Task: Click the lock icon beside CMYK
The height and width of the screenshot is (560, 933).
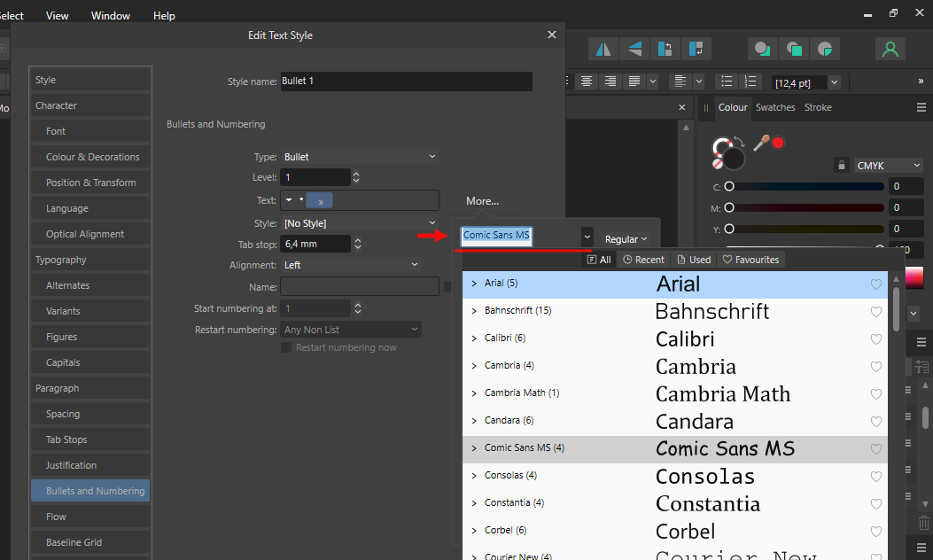Action: click(842, 165)
